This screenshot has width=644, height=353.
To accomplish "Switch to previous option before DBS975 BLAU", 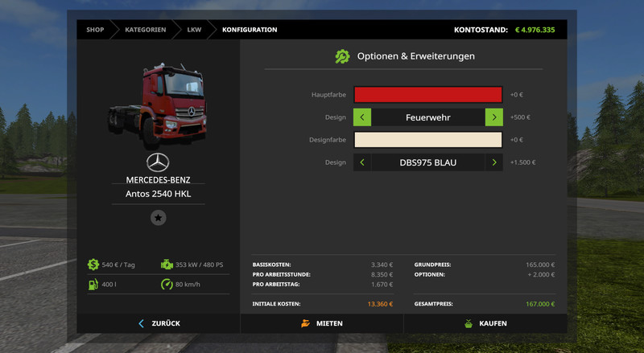I will [362, 162].
